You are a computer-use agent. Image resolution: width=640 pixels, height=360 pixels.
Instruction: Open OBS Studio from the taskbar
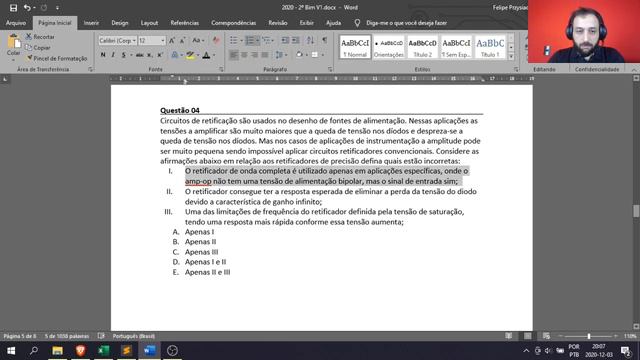click(172, 350)
